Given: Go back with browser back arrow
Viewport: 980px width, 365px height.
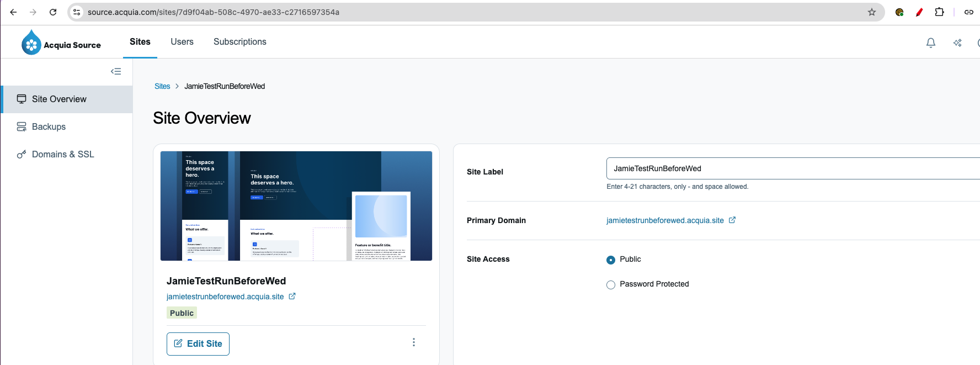Looking at the screenshot, I should (x=13, y=12).
